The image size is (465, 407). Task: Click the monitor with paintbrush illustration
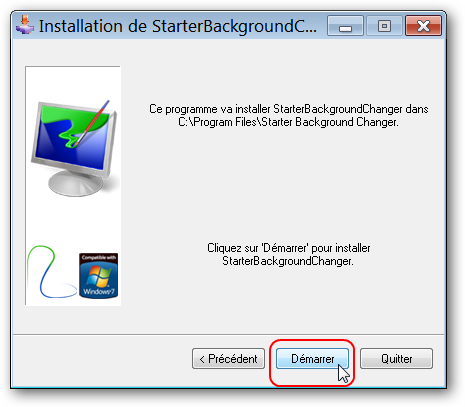point(75,148)
